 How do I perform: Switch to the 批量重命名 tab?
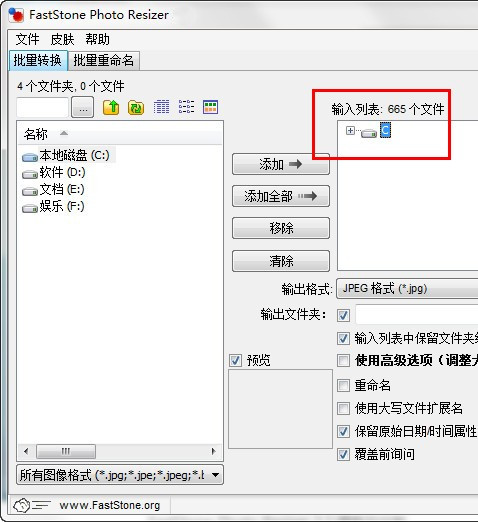click(x=104, y=61)
